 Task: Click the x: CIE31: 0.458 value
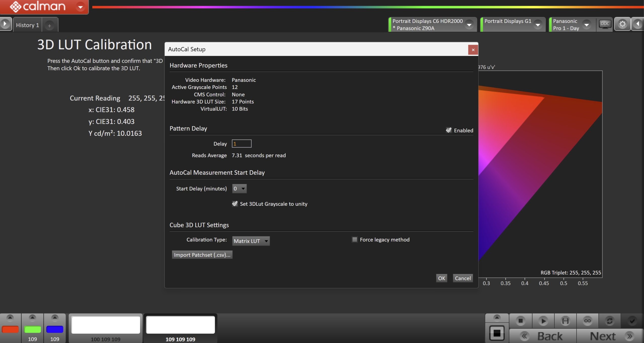coord(111,110)
